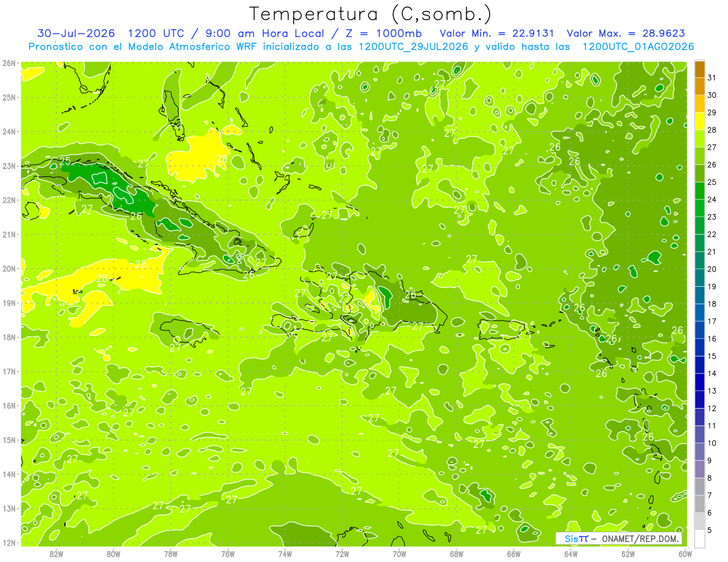Screen dimensions: 728x562
Task: Click the '62W' longitude axis label
Action: (x=628, y=554)
